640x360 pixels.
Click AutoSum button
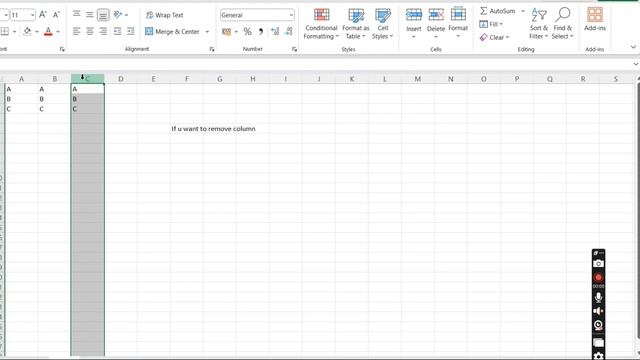[498, 11]
